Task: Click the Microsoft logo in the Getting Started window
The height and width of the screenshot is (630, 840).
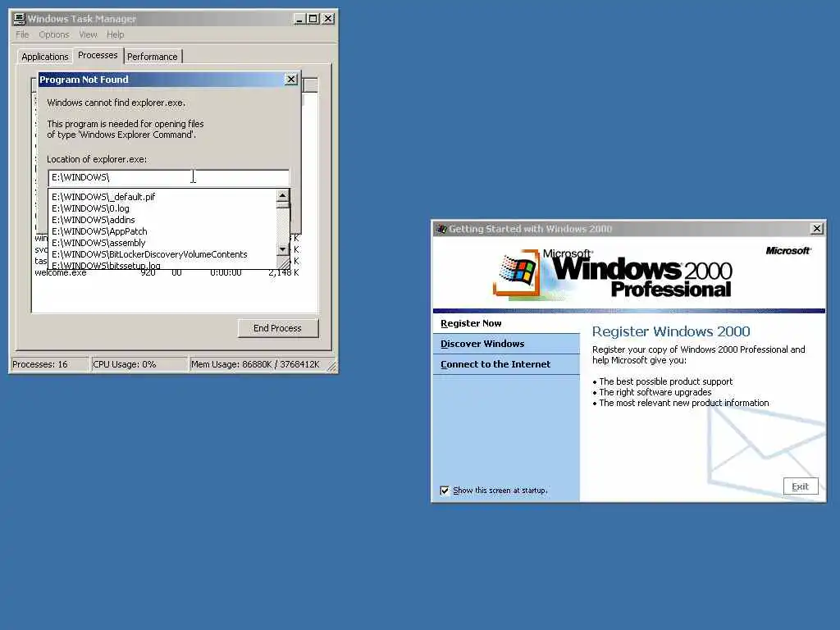Action: 788,251
